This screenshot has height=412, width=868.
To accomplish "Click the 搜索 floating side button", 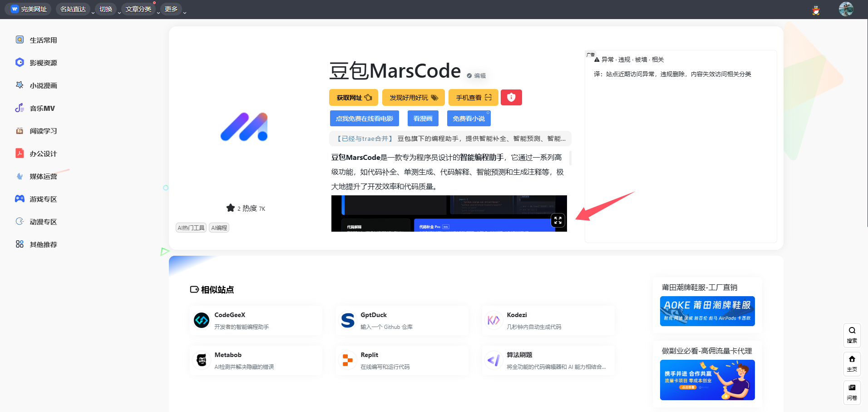I will tap(852, 335).
